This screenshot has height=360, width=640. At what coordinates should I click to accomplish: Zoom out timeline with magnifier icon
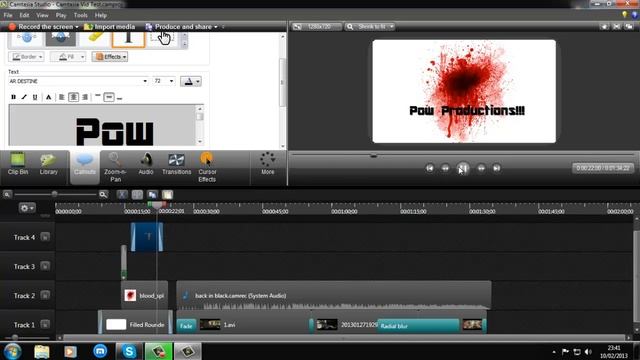pos(7,195)
